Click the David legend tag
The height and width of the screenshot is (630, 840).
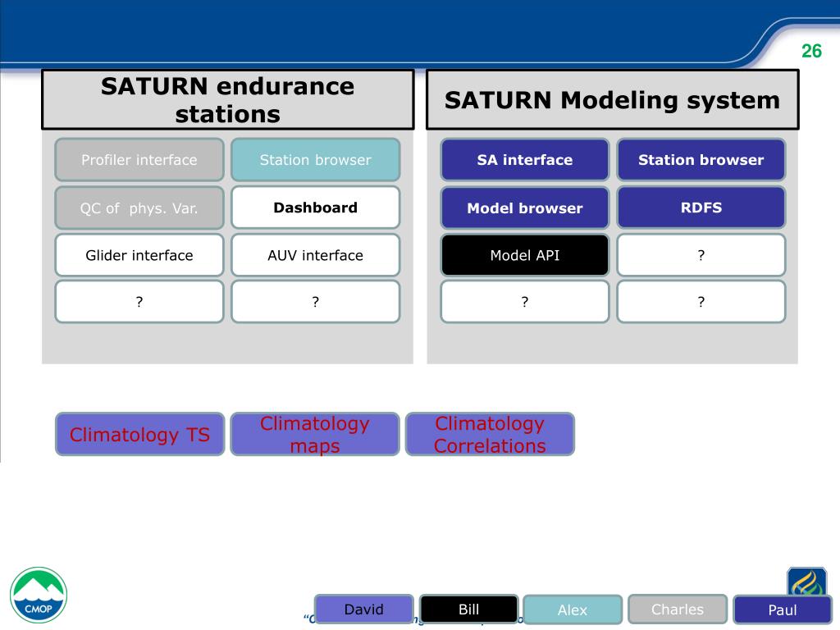(363, 609)
